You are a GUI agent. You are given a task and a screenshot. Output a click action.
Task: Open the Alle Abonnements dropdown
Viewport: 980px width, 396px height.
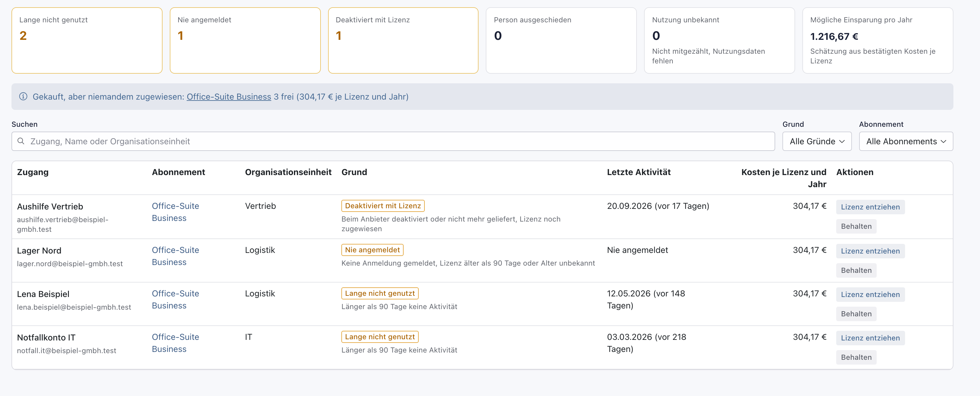(x=906, y=141)
